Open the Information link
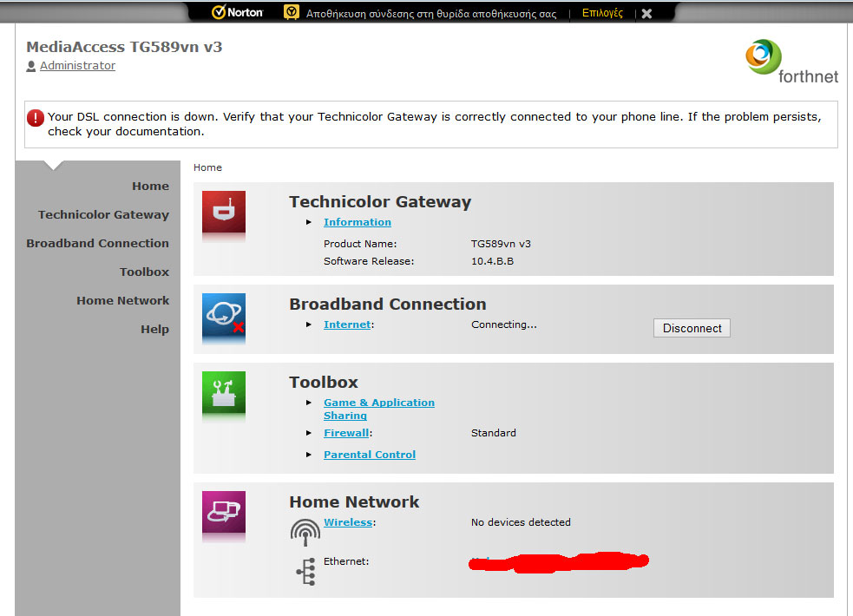This screenshot has height=616, width=853. pyautogui.click(x=358, y=222)
